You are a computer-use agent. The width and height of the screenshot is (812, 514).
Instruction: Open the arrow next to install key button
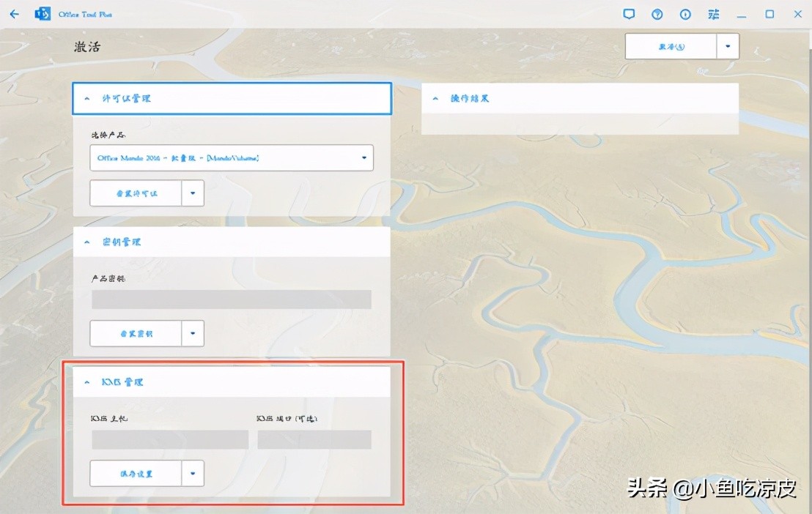coord(193,333)
